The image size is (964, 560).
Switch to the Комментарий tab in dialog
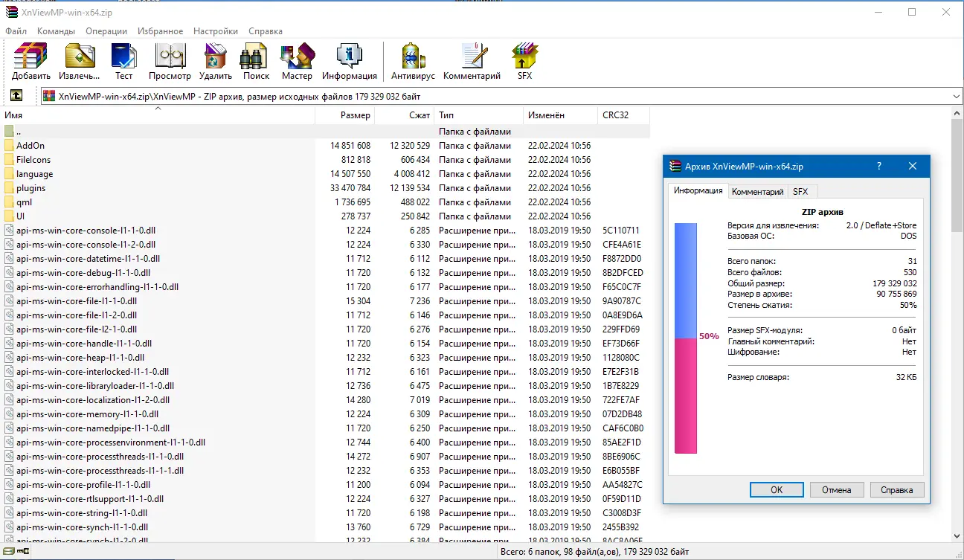(757, 192)
